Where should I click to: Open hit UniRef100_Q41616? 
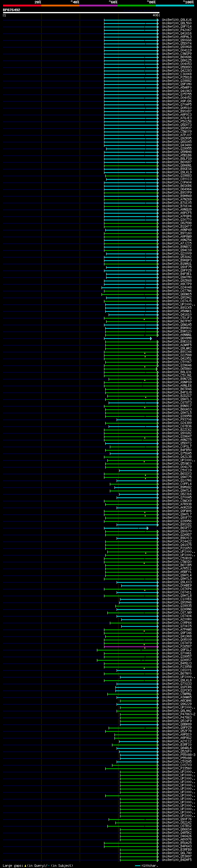[176, 33]
